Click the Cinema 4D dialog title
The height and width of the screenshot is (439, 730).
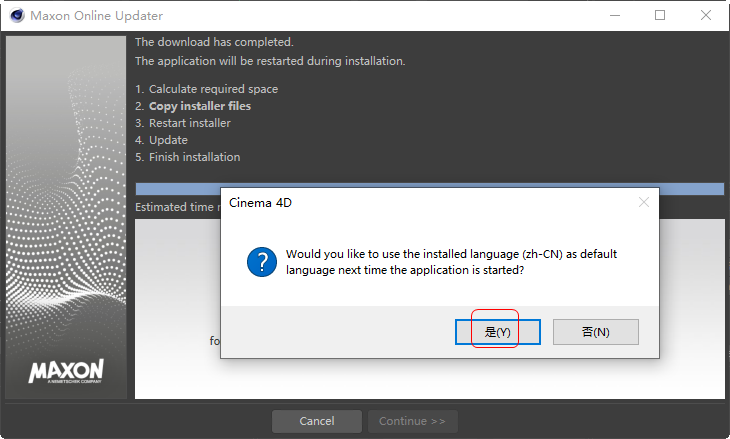260,203
